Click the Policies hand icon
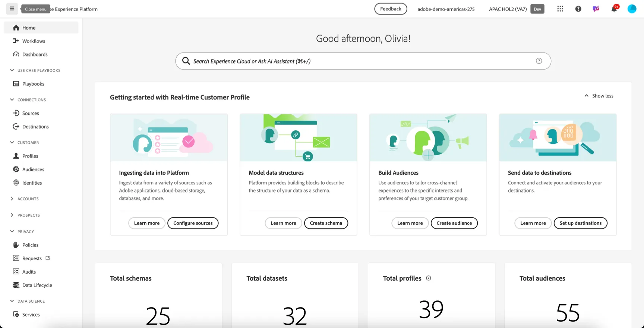This screenshot has width=644, height=328. (16, 245)
